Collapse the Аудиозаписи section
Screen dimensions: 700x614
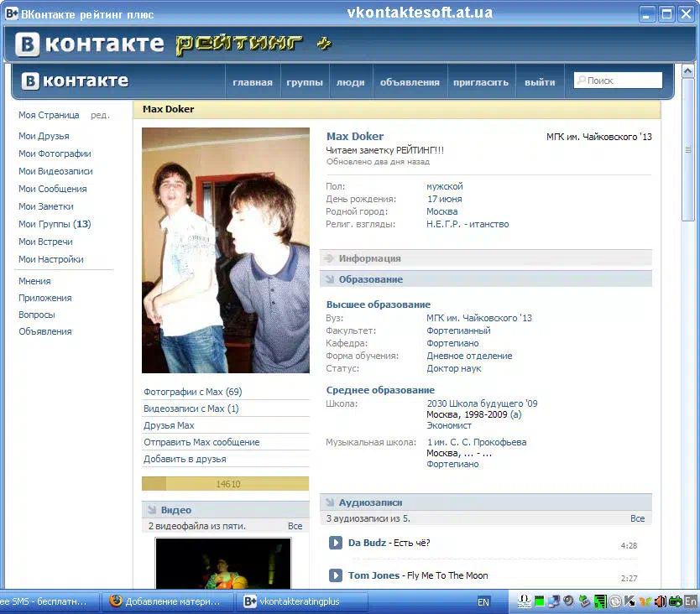[486, 502]
